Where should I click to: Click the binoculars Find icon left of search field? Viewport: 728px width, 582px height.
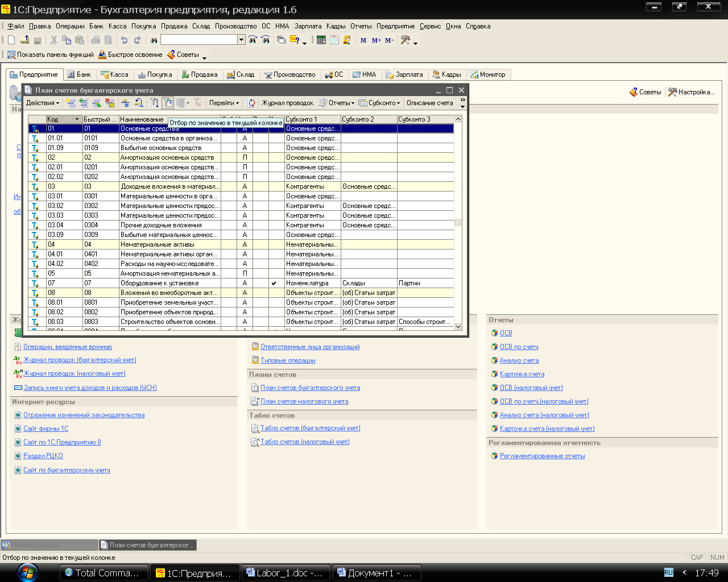point(154,40)
